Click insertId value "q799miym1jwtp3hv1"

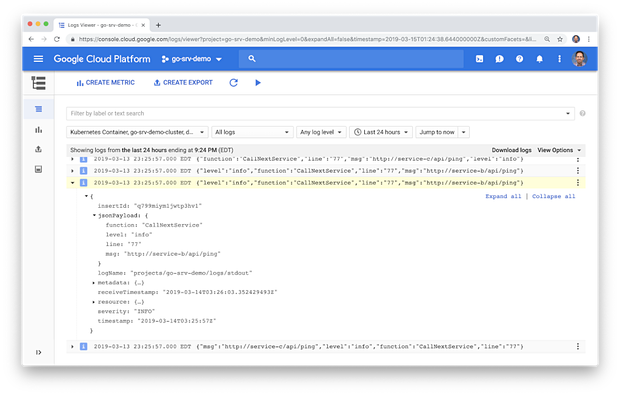168,206
